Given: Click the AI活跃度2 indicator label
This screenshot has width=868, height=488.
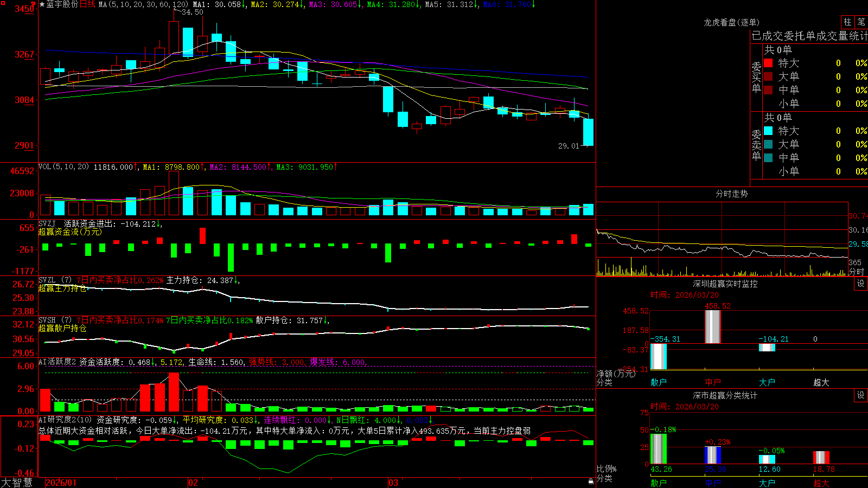Looking at the screenshot, I should [57, 362].
